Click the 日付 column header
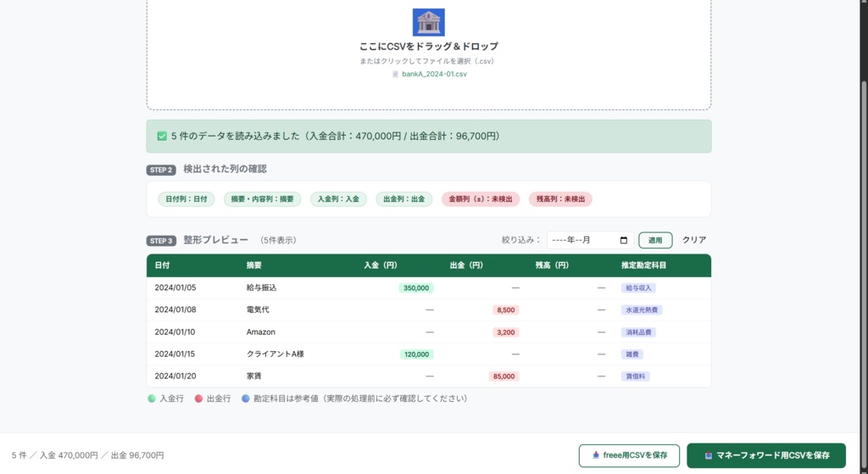Screen dimensions: 868x474 162,265
